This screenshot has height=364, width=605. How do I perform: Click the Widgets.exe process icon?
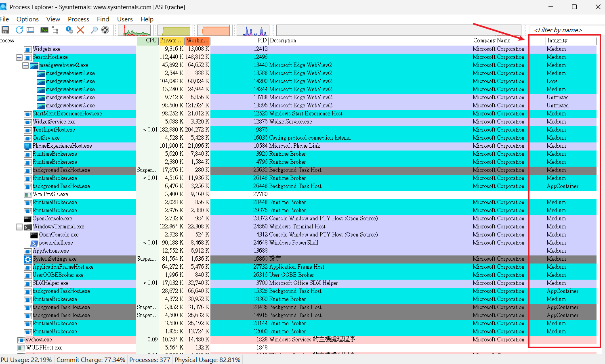(x=28, y=49)
